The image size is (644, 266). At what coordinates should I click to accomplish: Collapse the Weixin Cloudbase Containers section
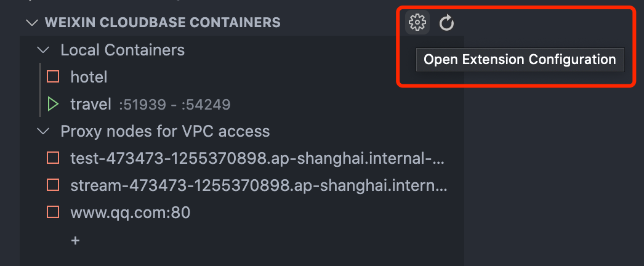(x=31, y=23)
